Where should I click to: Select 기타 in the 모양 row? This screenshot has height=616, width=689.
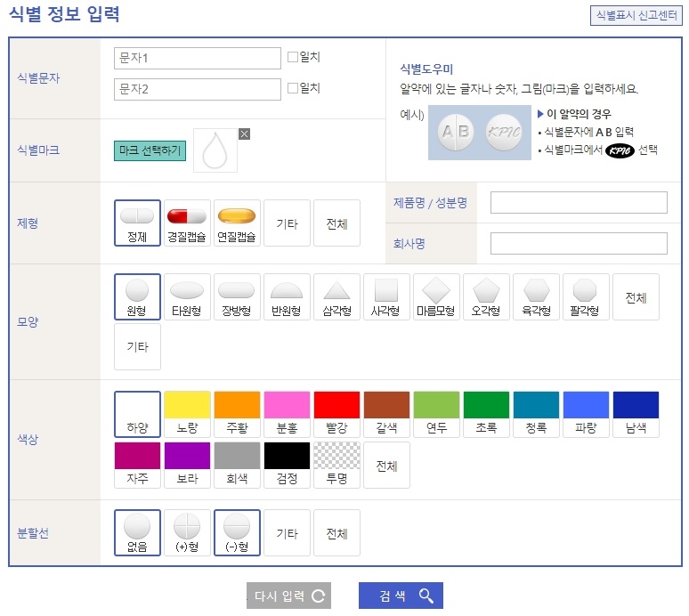(137, 346)
